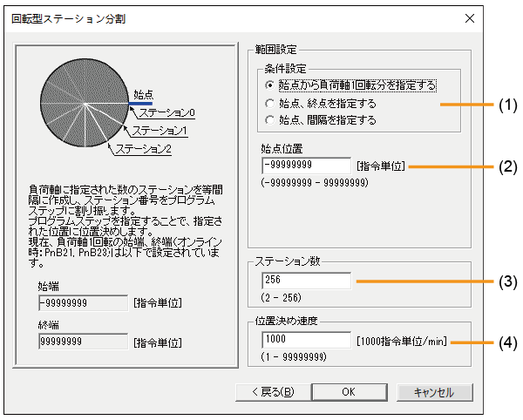Click the ステーション2 label in the diagram
523x420 pixels.
click(143, 149)
